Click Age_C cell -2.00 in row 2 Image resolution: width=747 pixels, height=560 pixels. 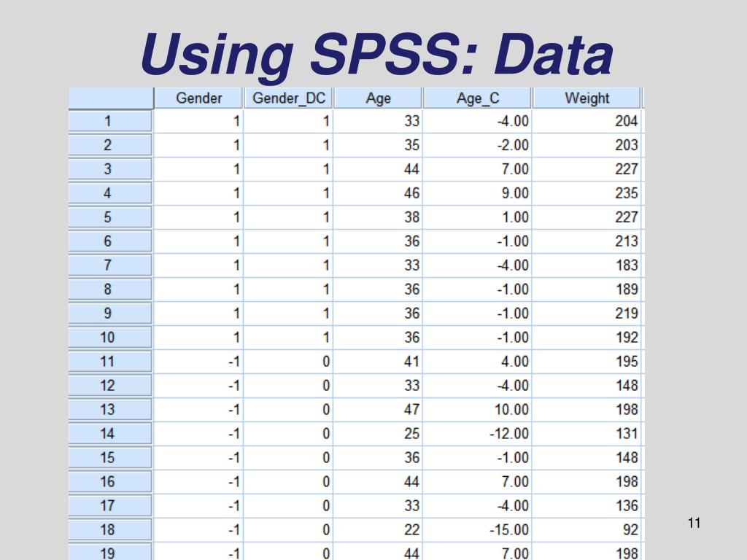[x=477, y=145]
